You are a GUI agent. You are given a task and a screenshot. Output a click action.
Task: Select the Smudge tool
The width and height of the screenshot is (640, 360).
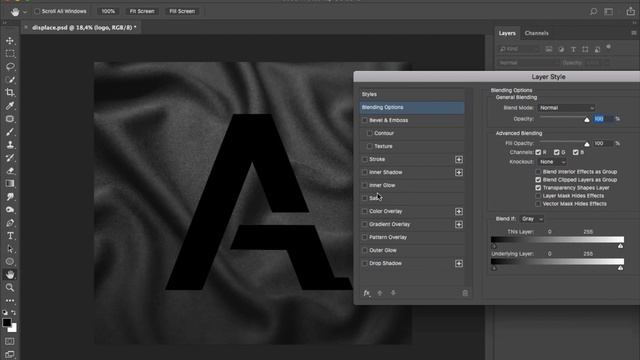[x=10, y=197]
